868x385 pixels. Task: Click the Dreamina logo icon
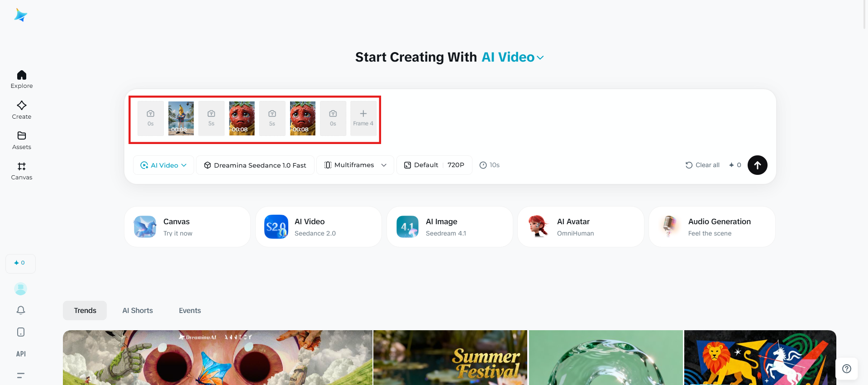pyautogui.click(x=21, y=15)
